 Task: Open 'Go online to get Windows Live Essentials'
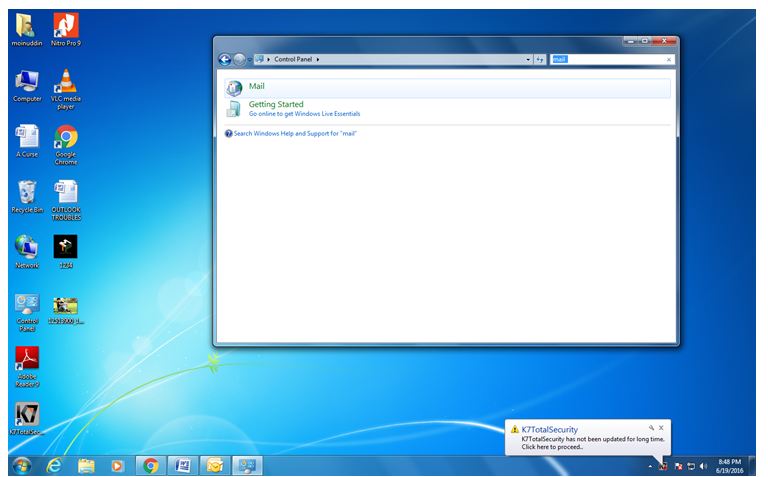(304, 114)
